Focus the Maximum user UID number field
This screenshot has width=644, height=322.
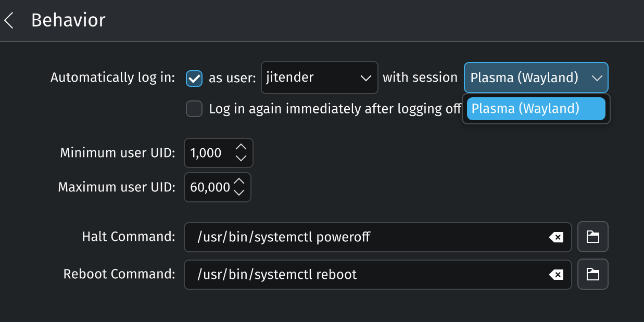209,187
